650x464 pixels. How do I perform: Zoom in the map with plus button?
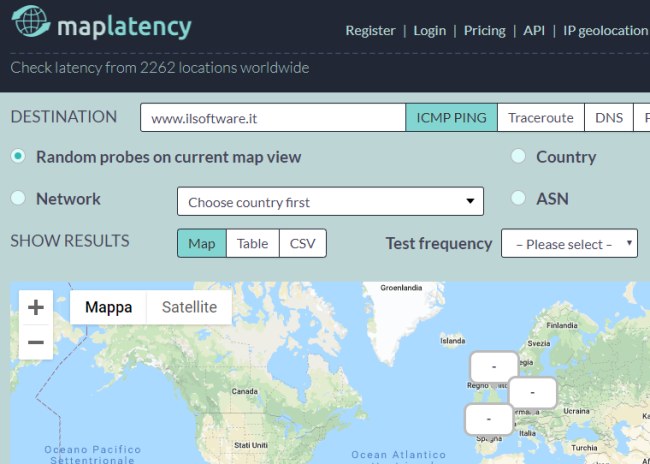(36, 307)
